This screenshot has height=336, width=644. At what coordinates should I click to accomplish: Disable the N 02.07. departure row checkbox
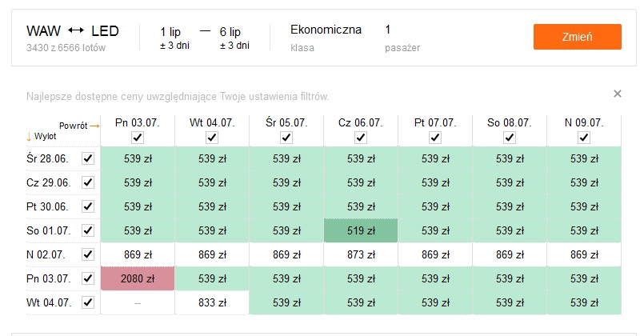click(88, 254)
